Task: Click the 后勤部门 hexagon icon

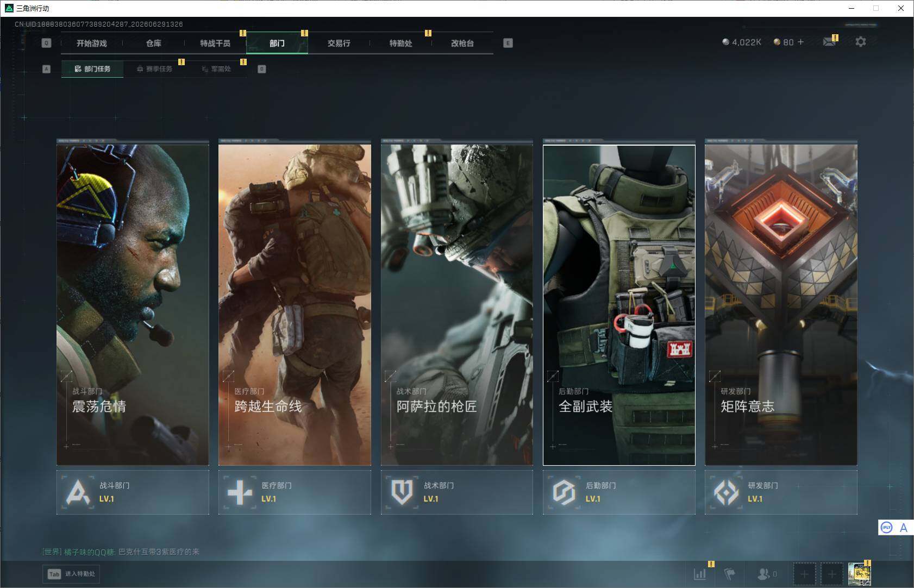Action: coord(564,492)
